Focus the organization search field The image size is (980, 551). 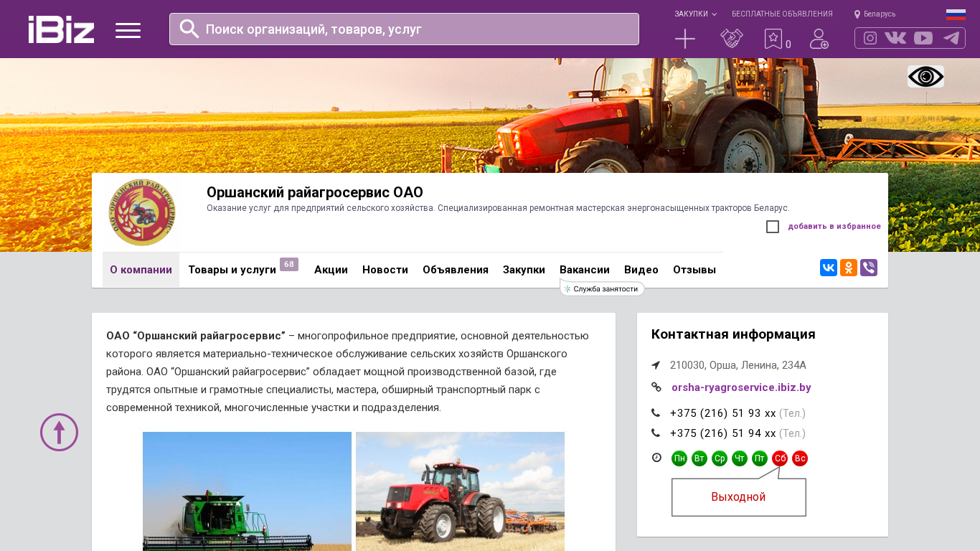point(404,29)
